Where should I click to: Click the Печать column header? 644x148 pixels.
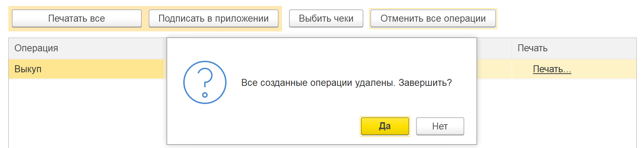tap(574, 48)
